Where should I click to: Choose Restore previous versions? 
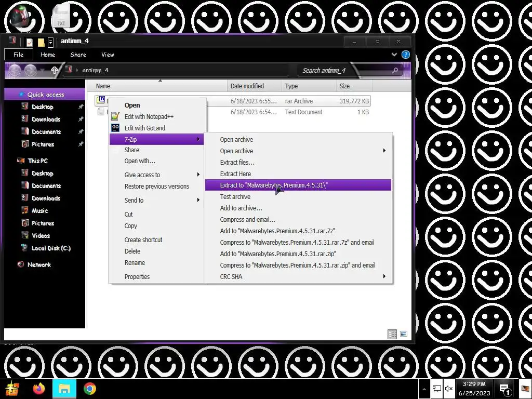[x=157, y=187]
